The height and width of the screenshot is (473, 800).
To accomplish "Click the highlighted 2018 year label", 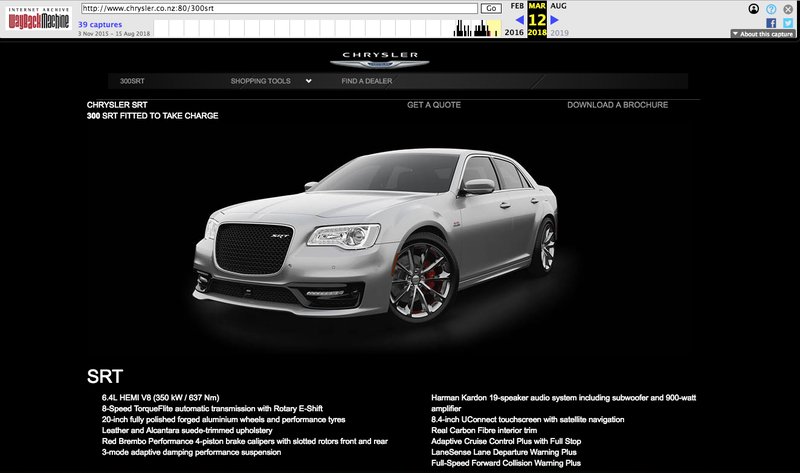I will click(x=537, y=32).
